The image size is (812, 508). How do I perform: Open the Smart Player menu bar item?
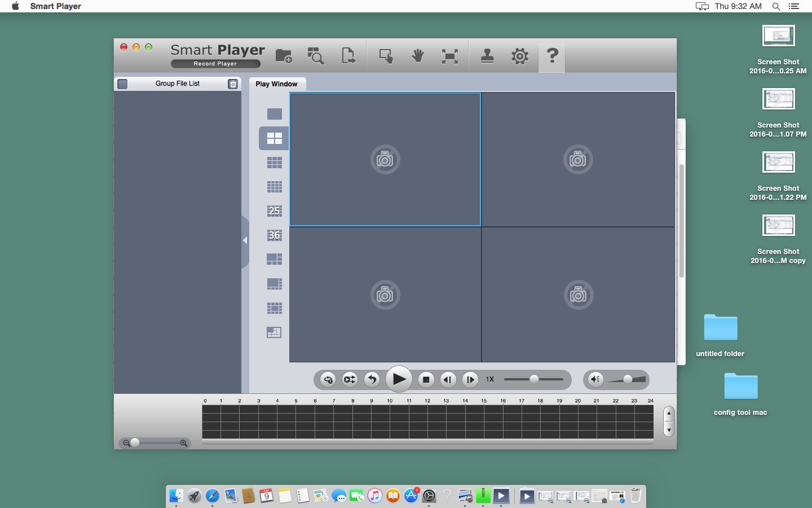56,6
